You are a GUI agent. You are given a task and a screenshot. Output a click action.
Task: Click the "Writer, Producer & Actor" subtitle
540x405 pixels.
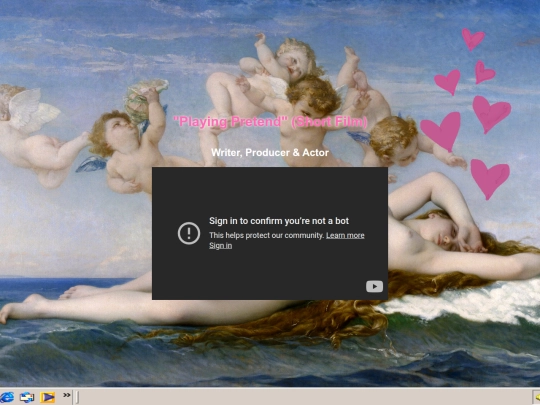tap(270, 153)
